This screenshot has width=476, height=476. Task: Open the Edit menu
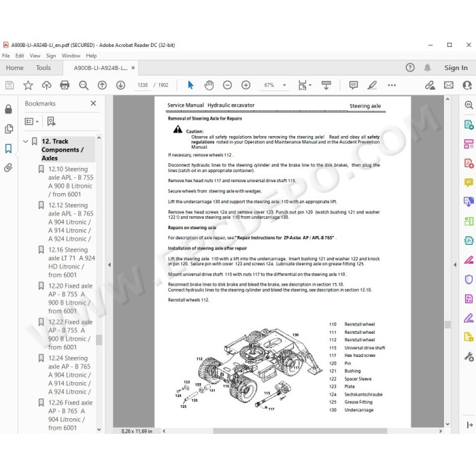(20, 56)
